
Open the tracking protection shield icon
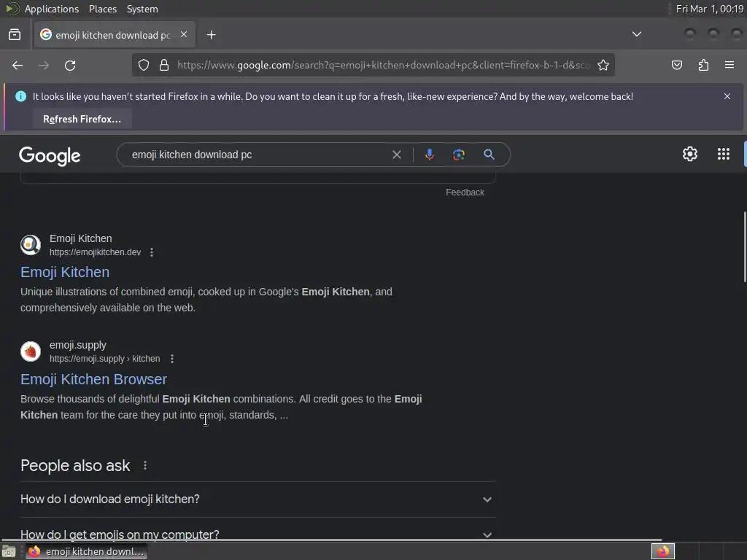pyautogui.click(x=144, y=65)
